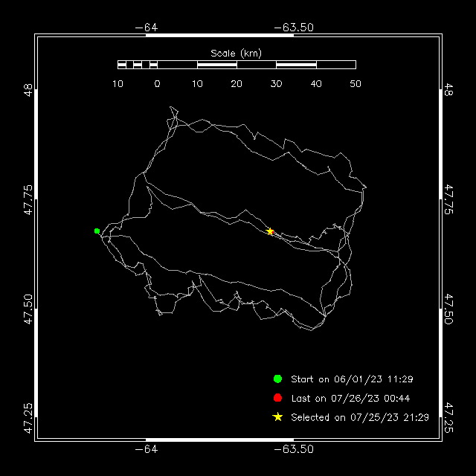Click the right 47.25 latitude label
The height and width of the screenshot is (476, 476).
pyautogui.click(x=448, y=418)
